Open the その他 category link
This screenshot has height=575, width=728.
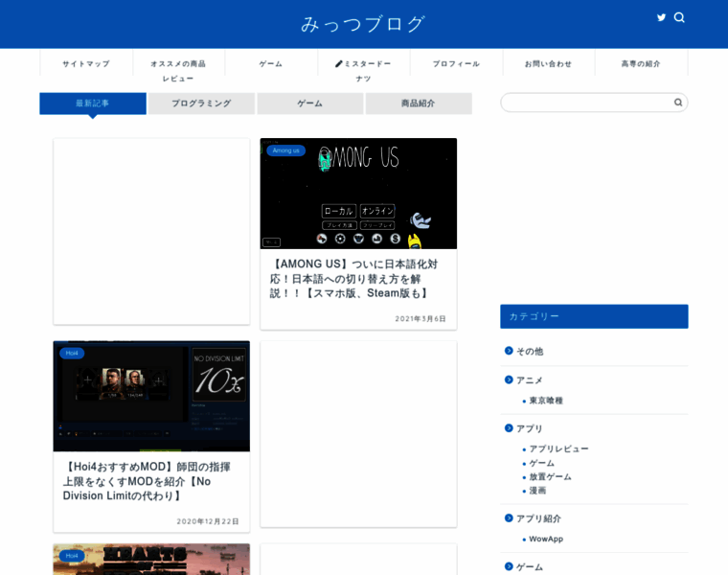(530, 351)
